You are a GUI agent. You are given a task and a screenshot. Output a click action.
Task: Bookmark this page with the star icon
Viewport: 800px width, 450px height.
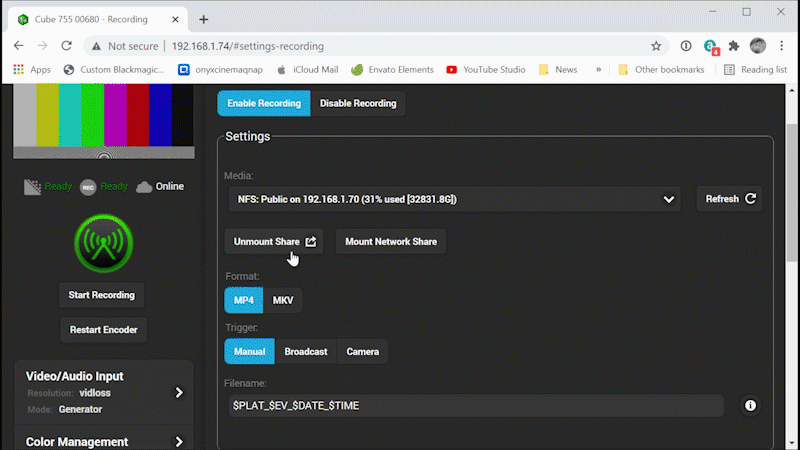[656, 46]
